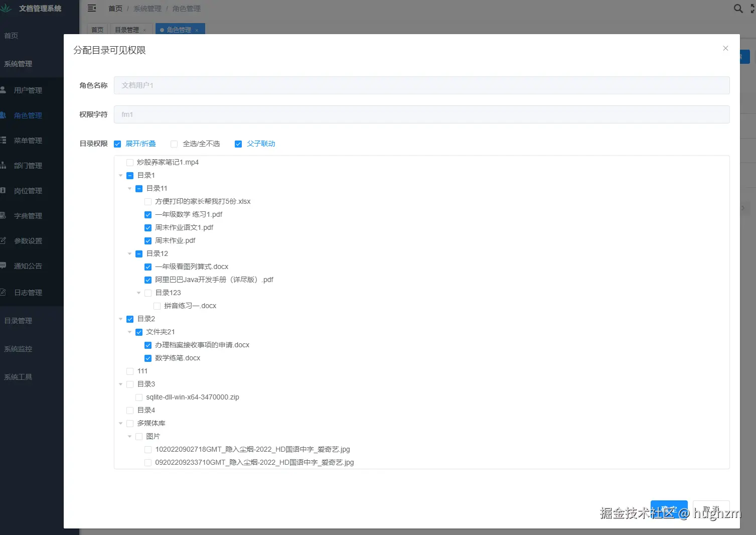The height and width of the screenshot is (535, 756).
Task: Open the 系统管理 breadcrumb link
Action: [x=147, y=8]
